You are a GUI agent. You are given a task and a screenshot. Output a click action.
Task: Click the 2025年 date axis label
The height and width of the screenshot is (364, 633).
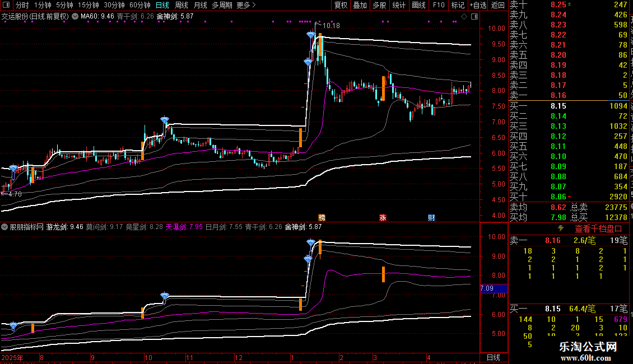[12, 357]
